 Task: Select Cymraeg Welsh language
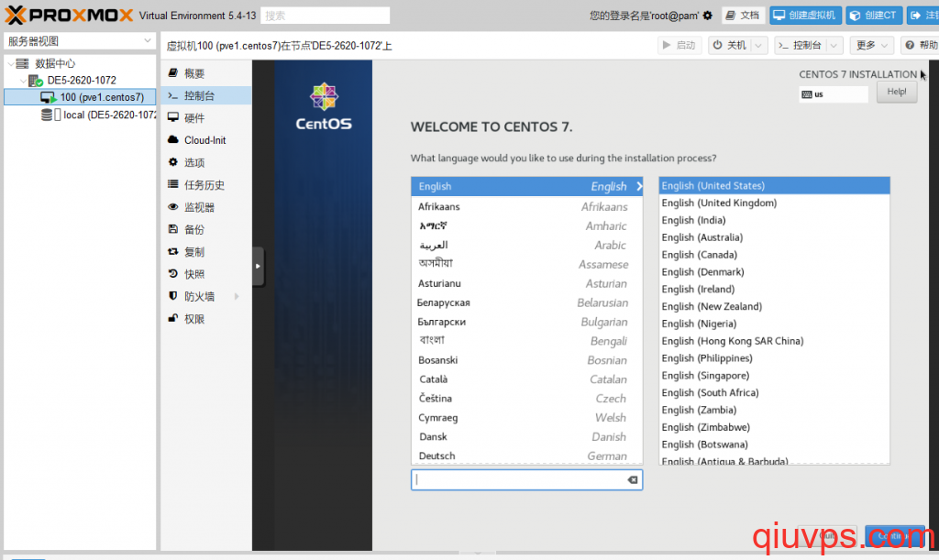[x=527, y=417]
